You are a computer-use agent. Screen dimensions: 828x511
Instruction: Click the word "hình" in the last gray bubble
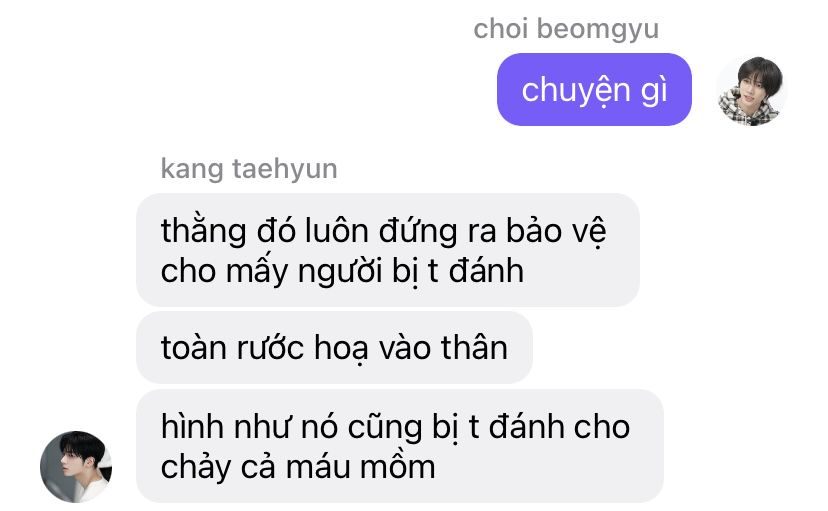point(192,427)
